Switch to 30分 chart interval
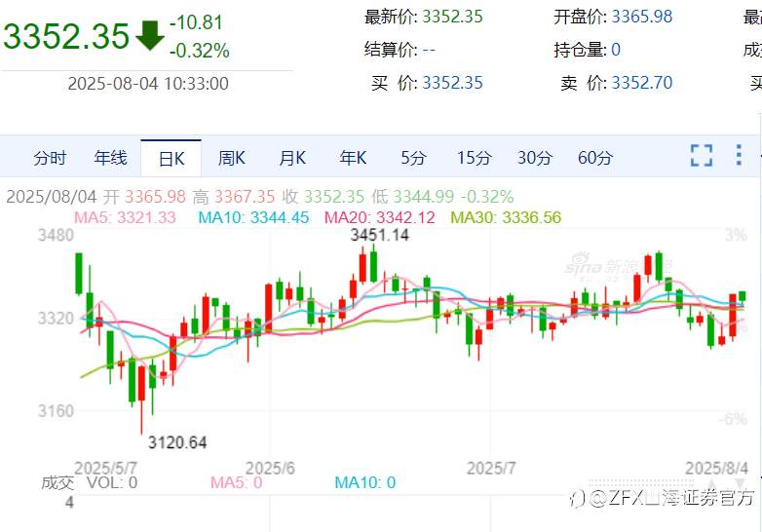This screenshot has width=762, height=532. [x=535, y=158]
